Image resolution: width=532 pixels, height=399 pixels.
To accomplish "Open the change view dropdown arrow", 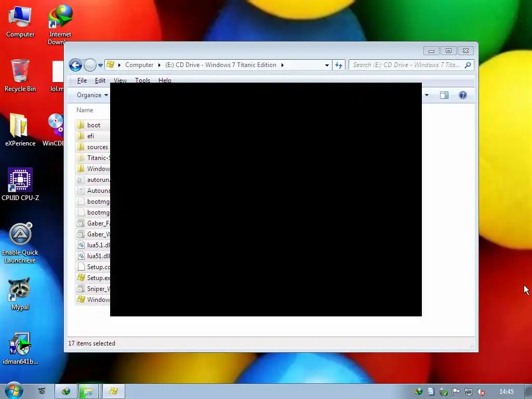I will pyautogui.click(x=427, y=95).
